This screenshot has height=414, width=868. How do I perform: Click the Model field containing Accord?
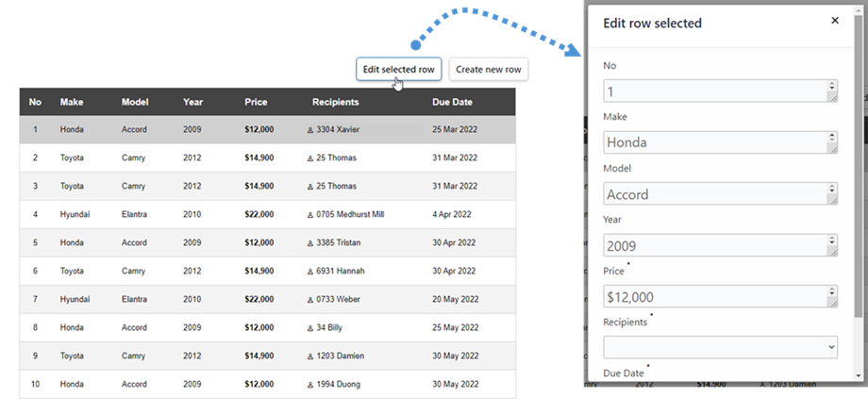coord(714,194)
